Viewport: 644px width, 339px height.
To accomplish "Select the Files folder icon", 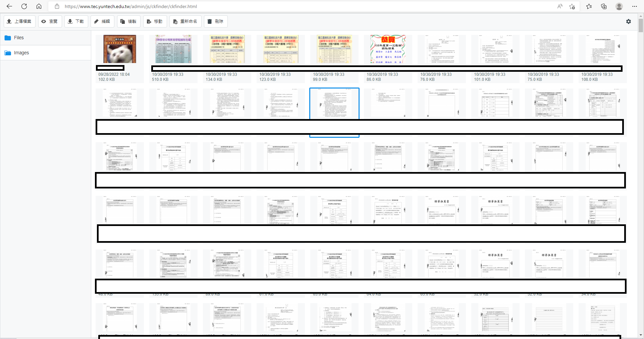I will click(8, 38).
